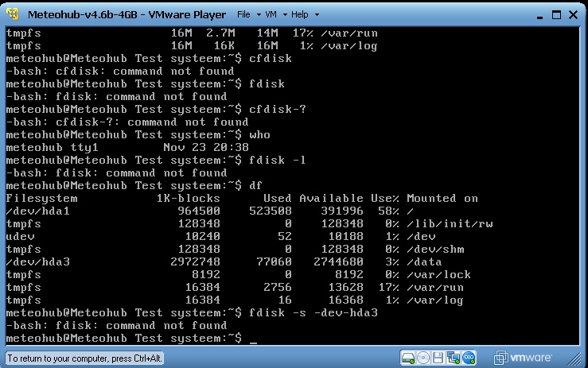Close the VMware Player window
The width and height of the screenshot is (588, 368).
(573, 15)
